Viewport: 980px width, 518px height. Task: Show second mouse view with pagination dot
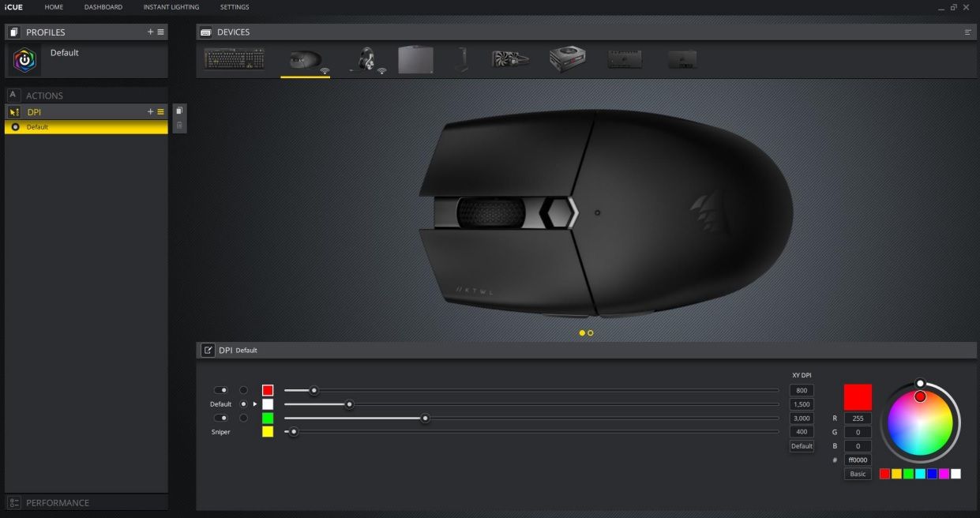click(x=590, y=333)
